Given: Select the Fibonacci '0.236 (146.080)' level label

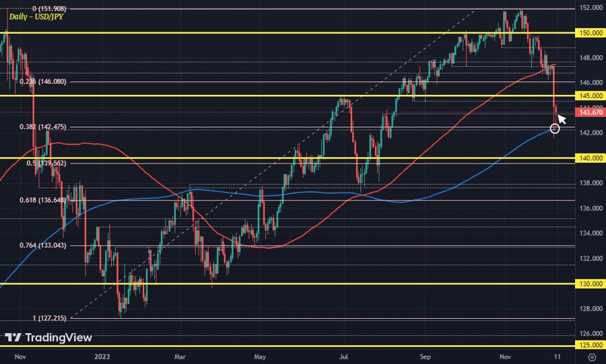Looking at the screenshot, I should pyautogui.click(x=43, y=81).
